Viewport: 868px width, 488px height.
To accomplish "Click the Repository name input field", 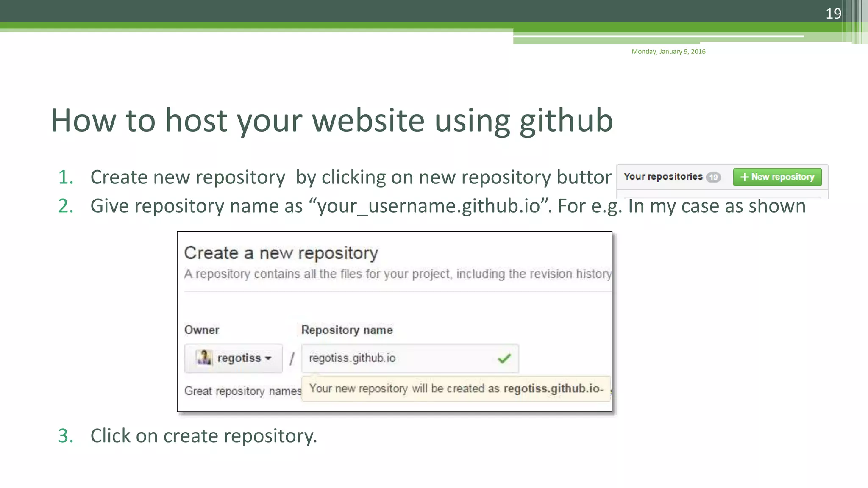I will (x=410, y=358).
